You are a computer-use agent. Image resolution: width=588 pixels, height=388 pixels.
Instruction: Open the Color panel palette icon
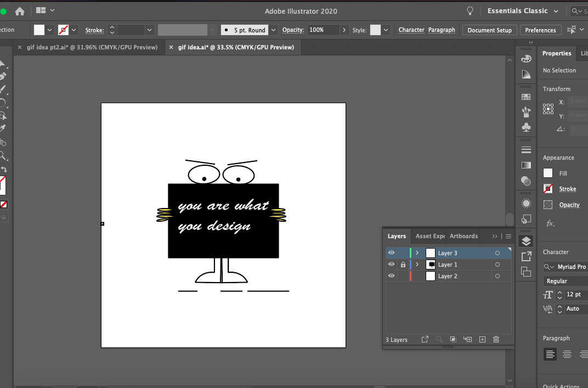click(526, 59)
